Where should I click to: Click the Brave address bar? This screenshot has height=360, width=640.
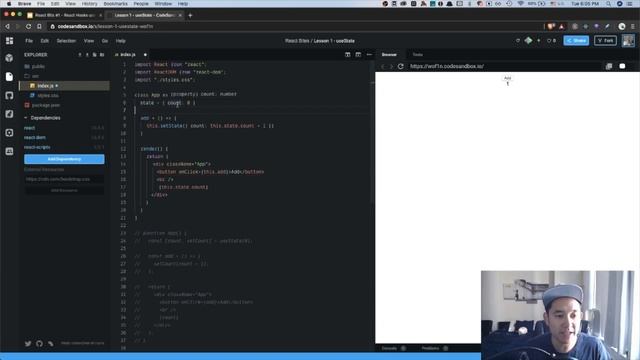point(294,27)
